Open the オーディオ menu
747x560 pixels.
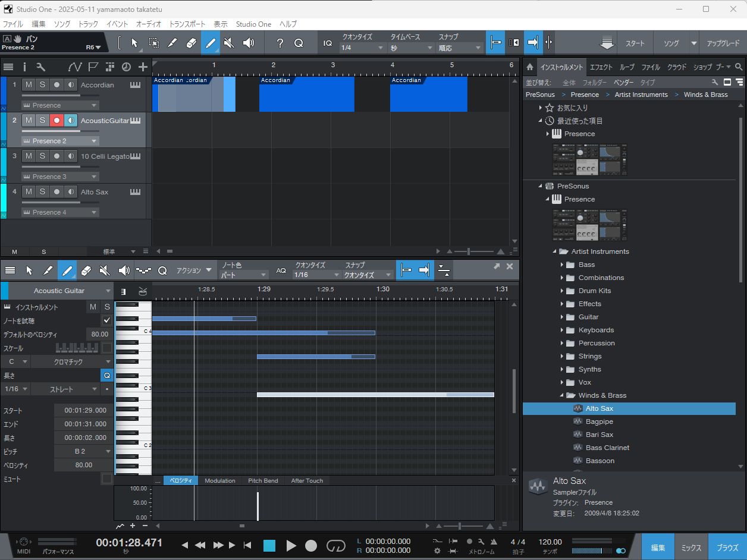149,24
